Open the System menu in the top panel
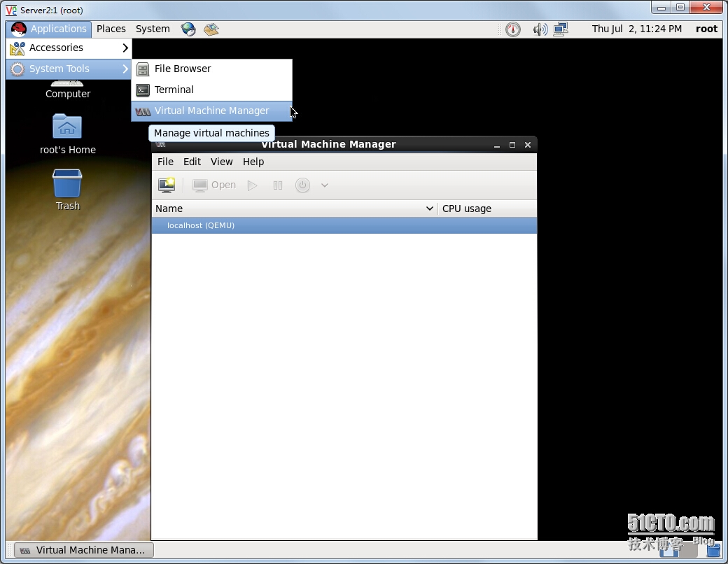Viewport: 728px width, 564px height. pos(153,29)
